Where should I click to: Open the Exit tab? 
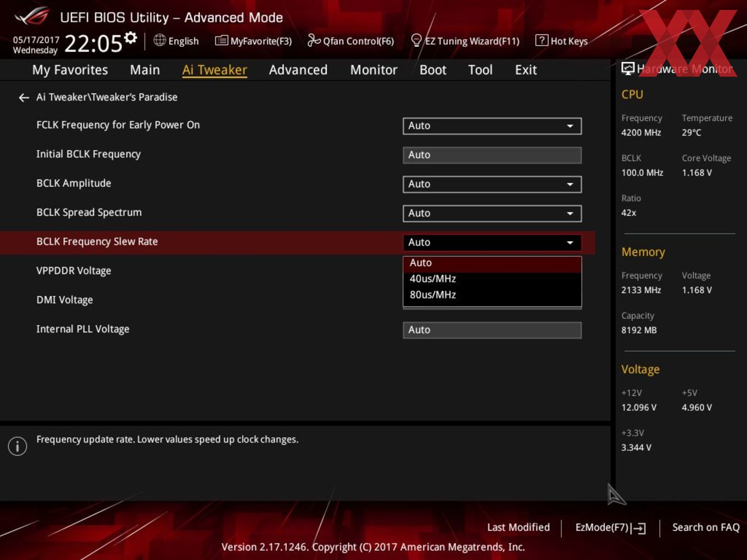coord(526,70)
